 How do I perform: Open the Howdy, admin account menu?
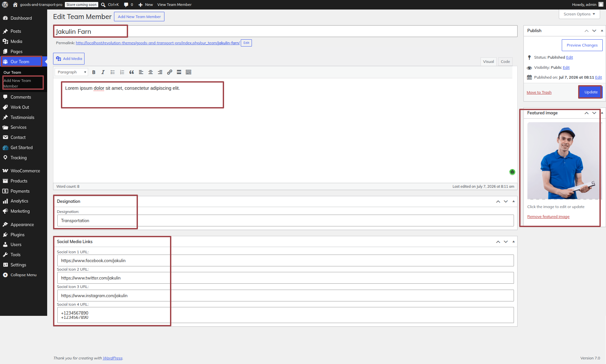tap(588, 5)
